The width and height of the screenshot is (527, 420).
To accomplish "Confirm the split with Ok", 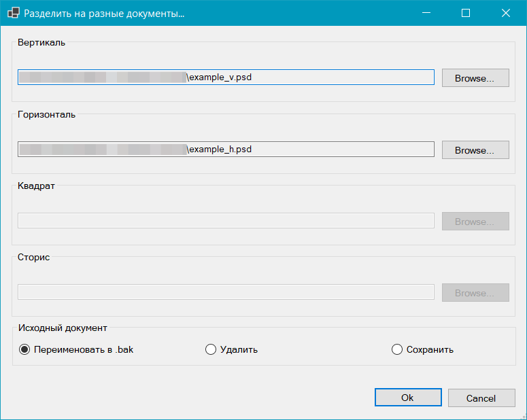I will pos(407,398).
